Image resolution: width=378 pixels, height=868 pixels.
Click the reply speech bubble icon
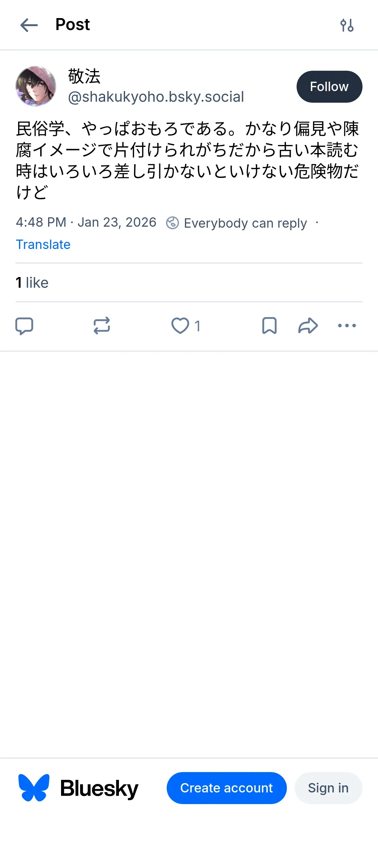24,325
